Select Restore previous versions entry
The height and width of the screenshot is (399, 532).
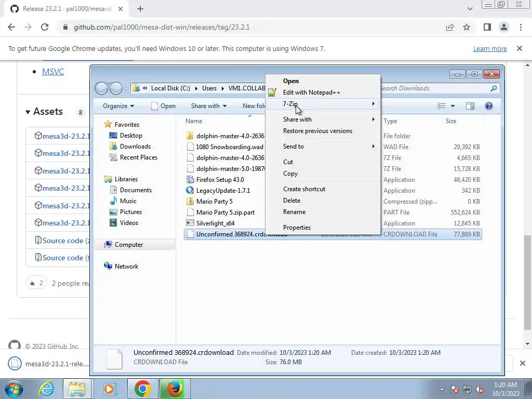pos(323,131)
